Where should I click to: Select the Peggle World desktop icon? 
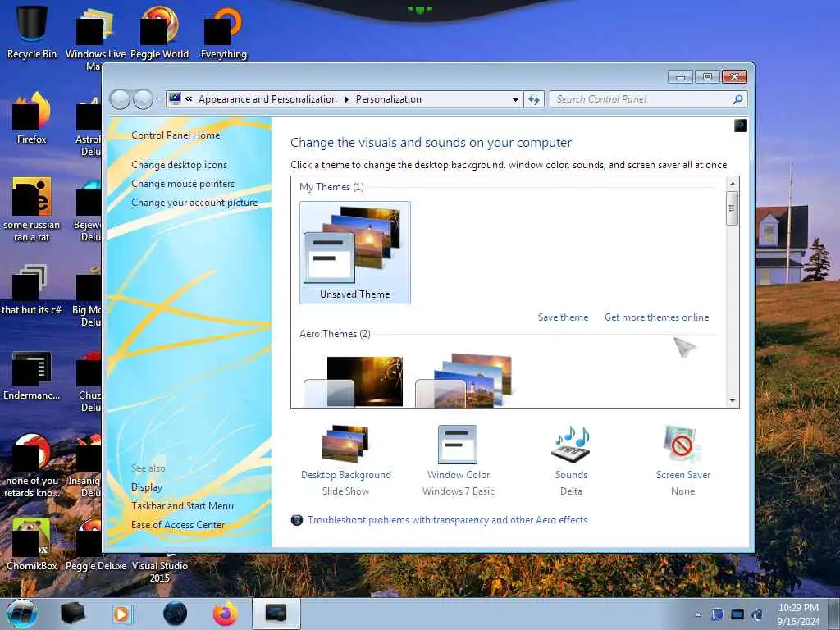point(160,32)
